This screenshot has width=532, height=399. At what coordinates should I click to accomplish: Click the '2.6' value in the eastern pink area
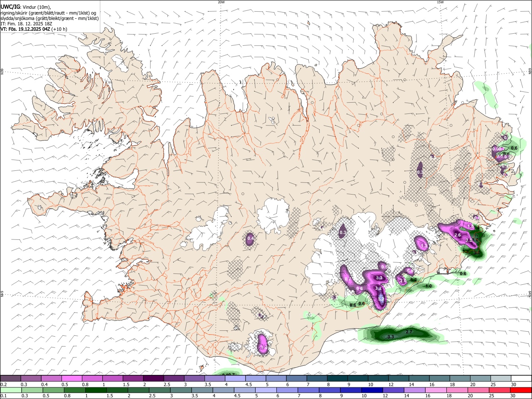tap(458, 235)
